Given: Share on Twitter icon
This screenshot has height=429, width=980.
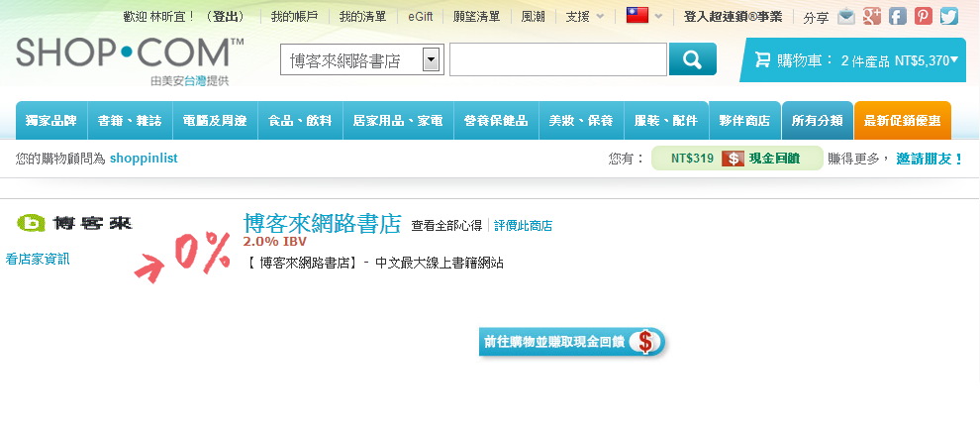Looking at the screenshot, I should click(x=948, y=16).
